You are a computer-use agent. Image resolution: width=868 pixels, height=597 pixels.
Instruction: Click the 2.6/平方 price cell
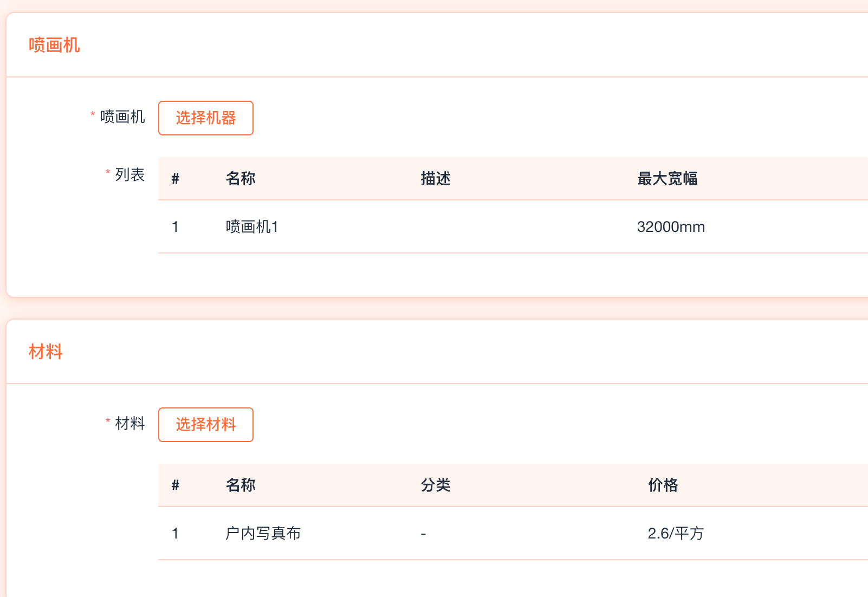coord(675,534)
